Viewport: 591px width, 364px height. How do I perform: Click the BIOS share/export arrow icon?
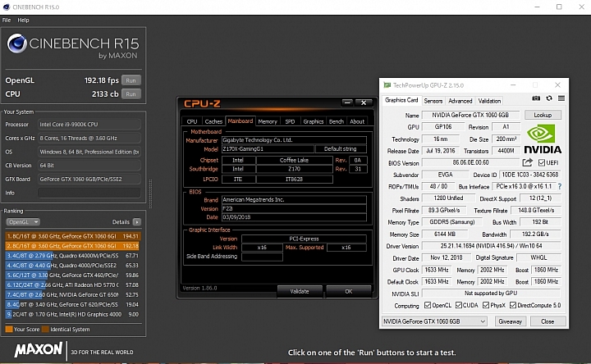[x=527, y=162]
